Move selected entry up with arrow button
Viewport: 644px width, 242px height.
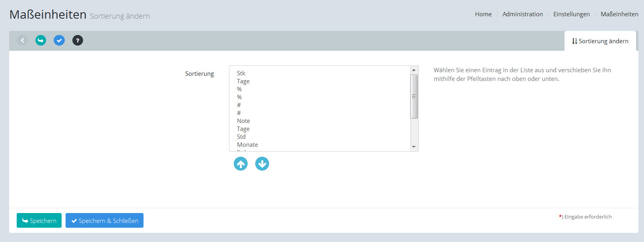241,163
